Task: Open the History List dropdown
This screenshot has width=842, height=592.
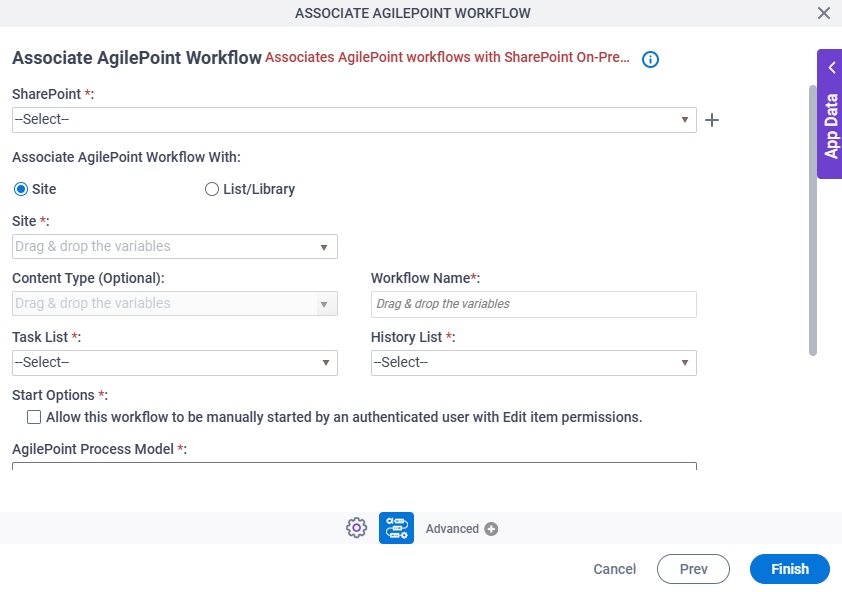Action: pos(534,363)
